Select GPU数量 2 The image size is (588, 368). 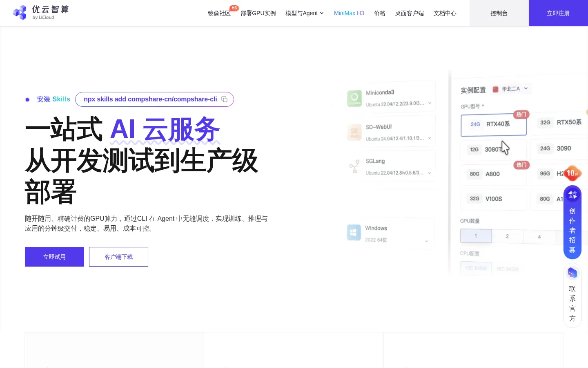[x=508, y=236]
